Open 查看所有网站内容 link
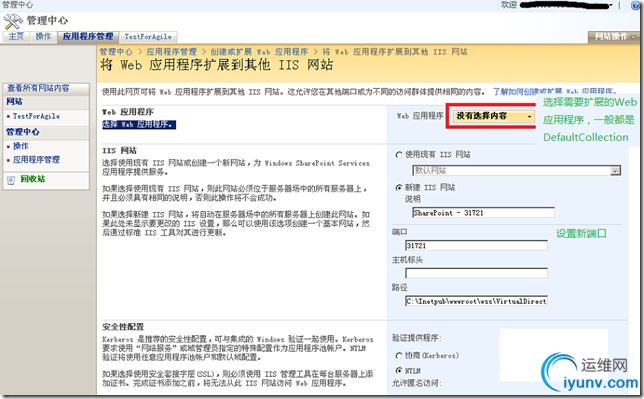The image size is (644, 399). [38, 88]
